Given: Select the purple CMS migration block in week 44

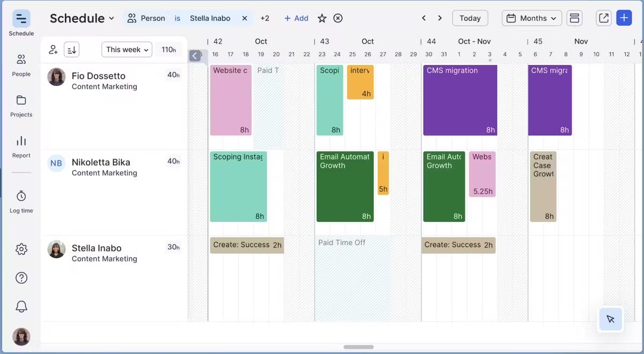Looking at the screenshot, I should tap(460, 100).
